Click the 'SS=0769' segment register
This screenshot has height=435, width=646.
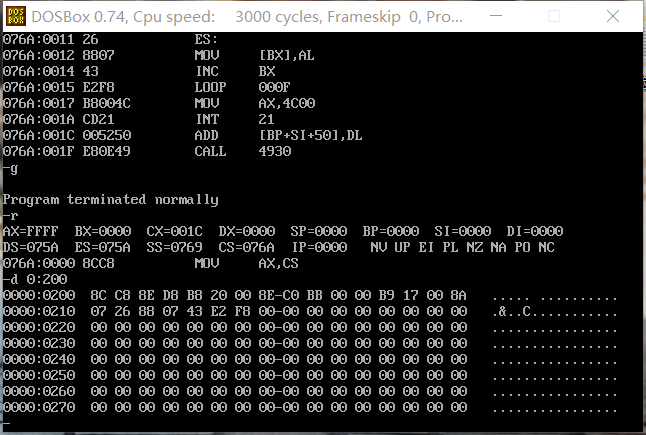click(175, 247)
